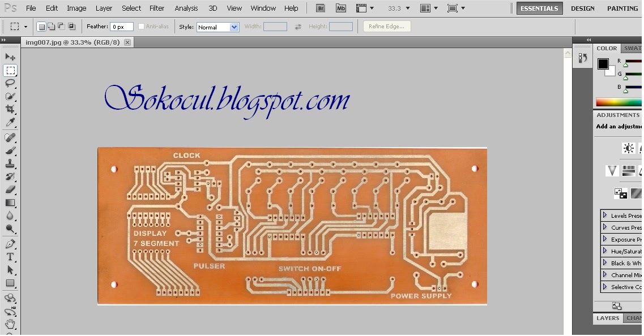Select the Pen tool
The height and width of the screenshot is (336, 644).
click(x=10, y=244)
